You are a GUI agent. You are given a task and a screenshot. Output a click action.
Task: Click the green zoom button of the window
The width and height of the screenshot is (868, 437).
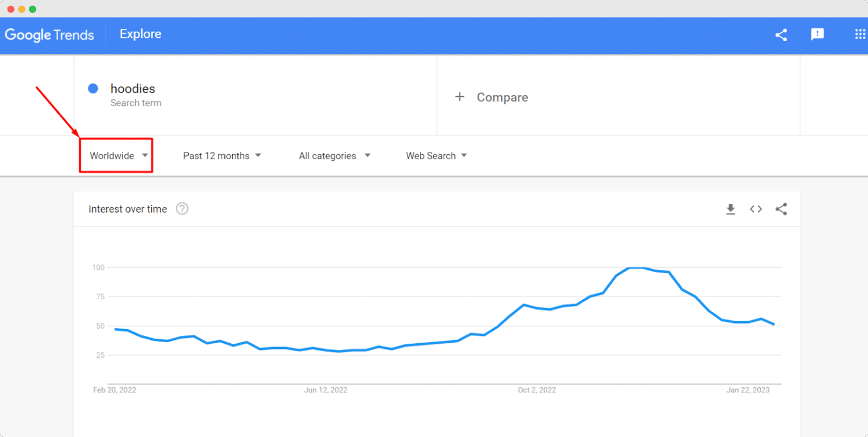click(x=33, y=9)
